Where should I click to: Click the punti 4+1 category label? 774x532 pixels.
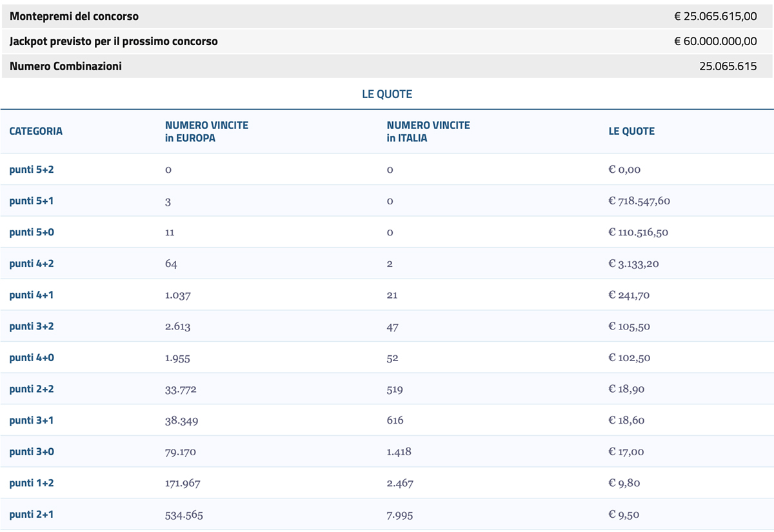pos(32,295)
